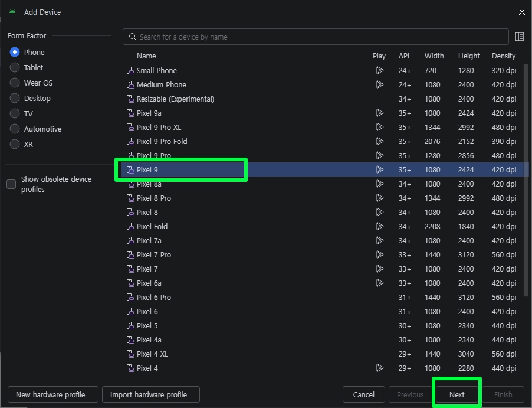Click the device icon next to Pixel Fold
This screenshot has width=532, height=408.
click(130, 227)
